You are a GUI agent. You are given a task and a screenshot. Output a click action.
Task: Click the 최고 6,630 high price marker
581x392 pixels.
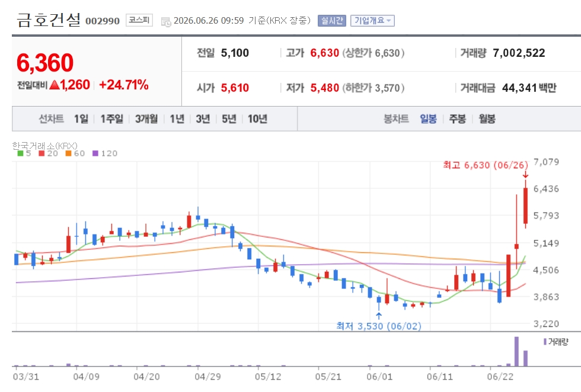coord(486,165)
